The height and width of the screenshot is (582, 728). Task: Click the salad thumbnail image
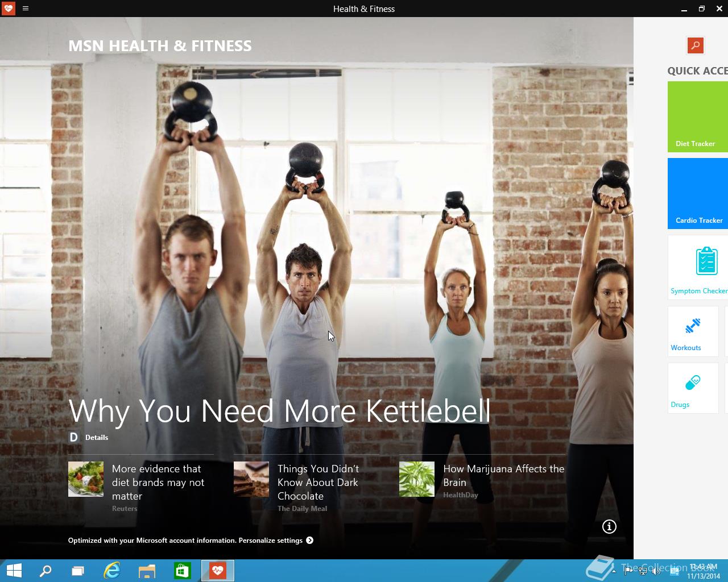click(x=86, y=479)
